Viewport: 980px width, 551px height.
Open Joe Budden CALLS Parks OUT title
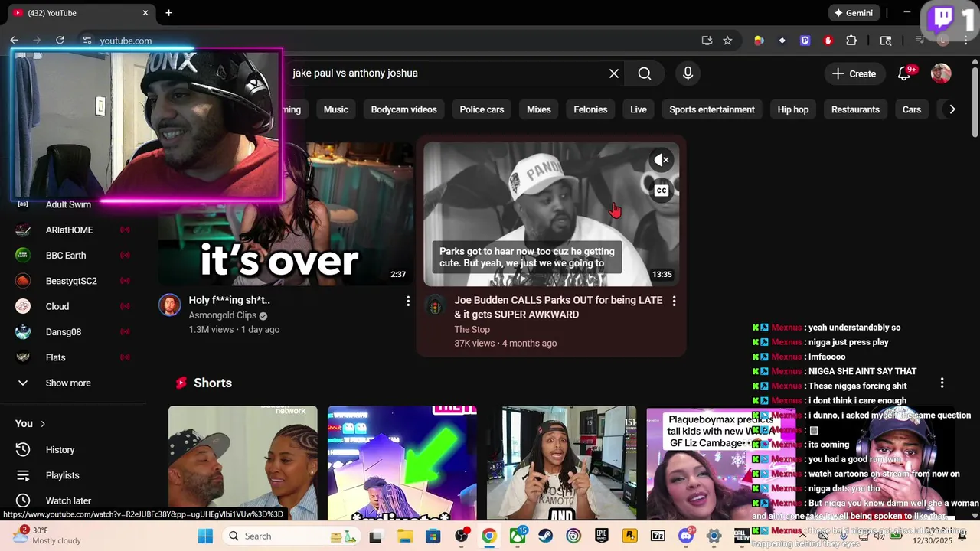click(558, 308)
